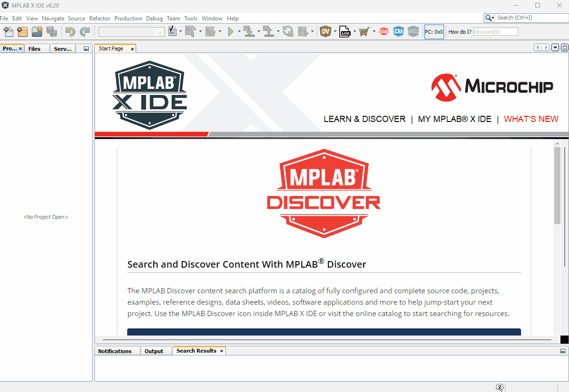Run the project with the green play icon
This screenshot has height=392, width=569.
231,32
